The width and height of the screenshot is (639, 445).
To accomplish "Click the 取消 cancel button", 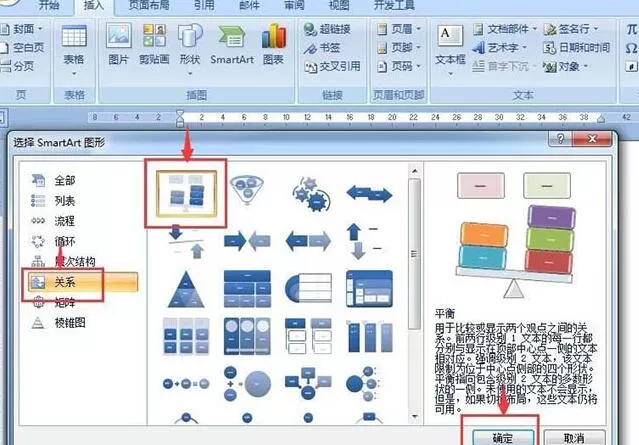I will point(575,438).
